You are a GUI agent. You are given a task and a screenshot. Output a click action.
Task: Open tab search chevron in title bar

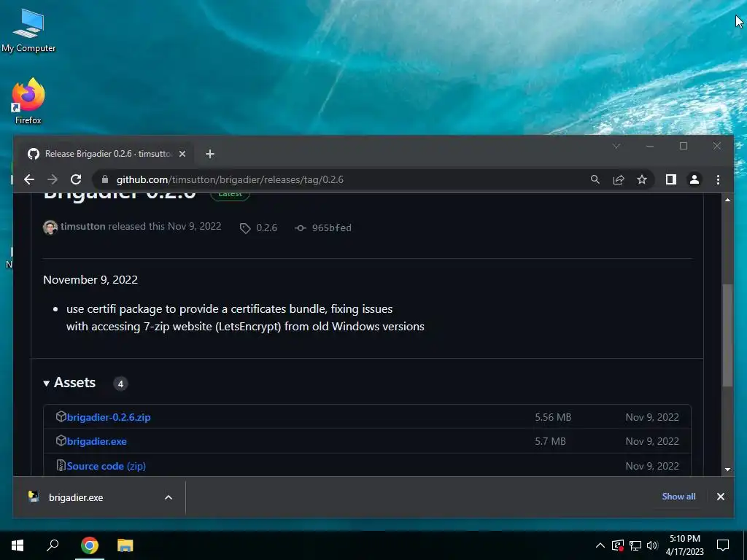[x=616, y=146]
